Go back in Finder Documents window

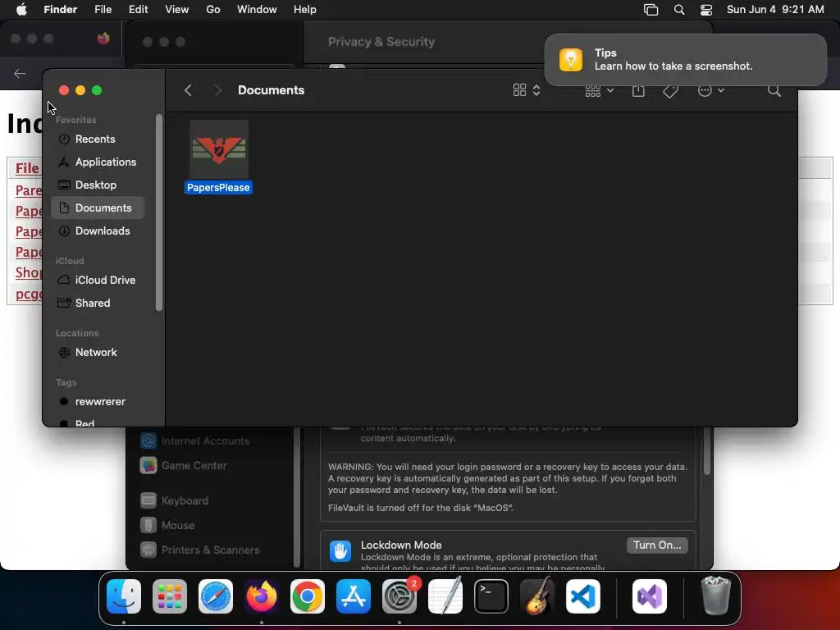coord(188,90)
